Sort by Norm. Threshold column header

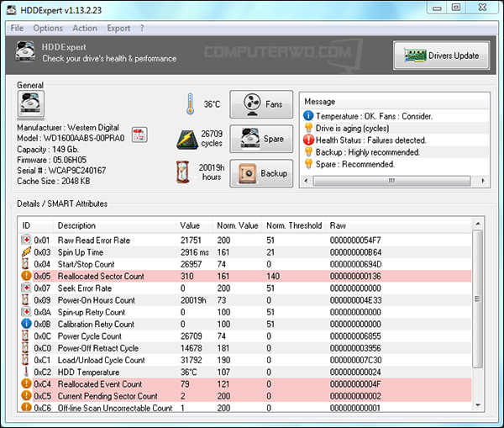coord(294,225)
